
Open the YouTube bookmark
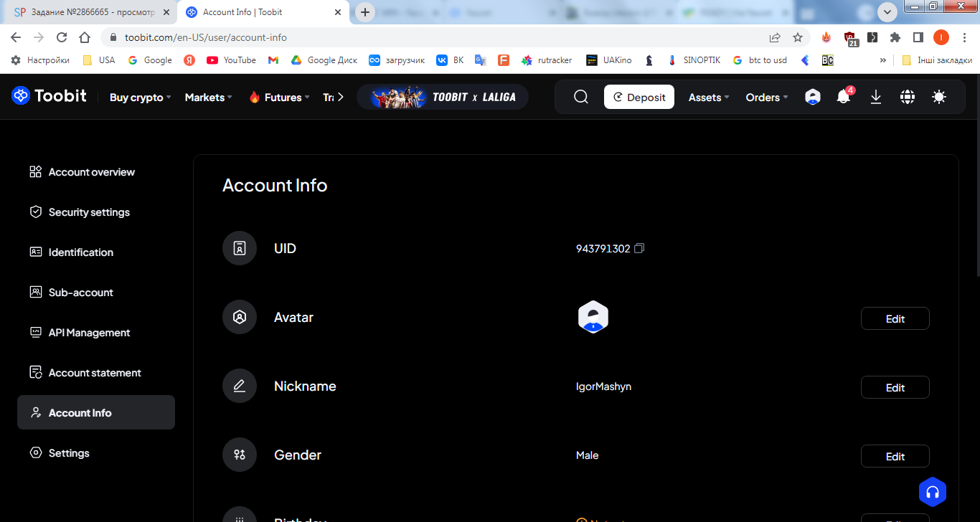click(x=231, y=60)
